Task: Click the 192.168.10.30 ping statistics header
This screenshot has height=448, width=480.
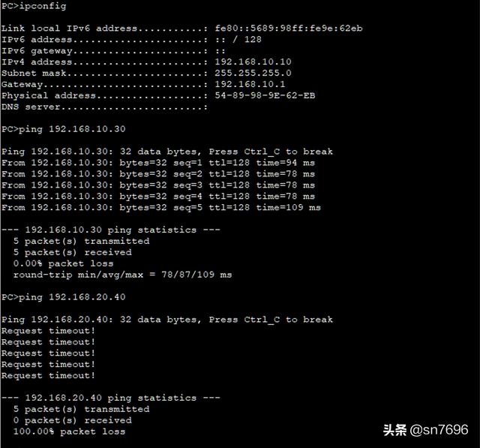Action: point(110,230)
